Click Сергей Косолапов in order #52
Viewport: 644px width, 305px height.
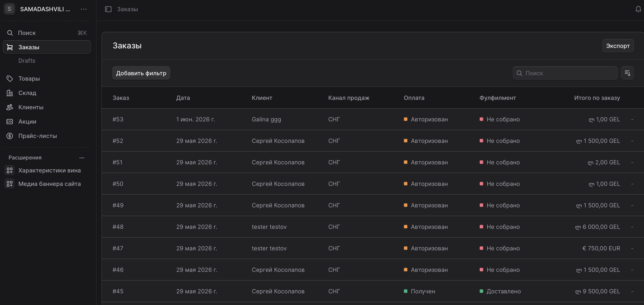click(278, 141)
